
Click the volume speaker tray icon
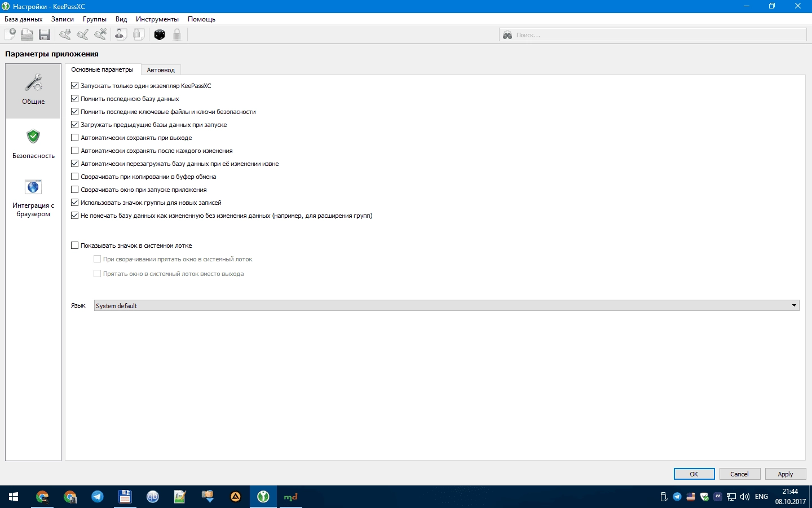(x=745, y=497)
